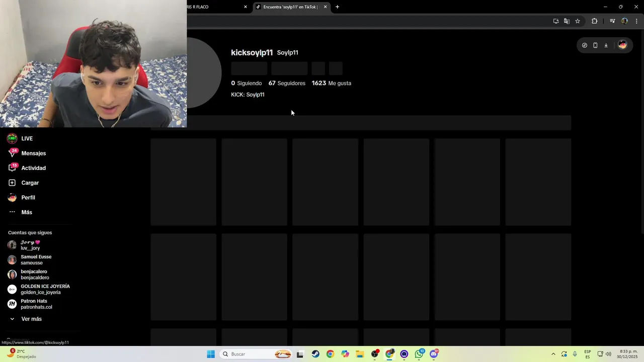The height and width of the screenshot is (362, 644).
Task: Show hidden system tray icons chevron
Action: click(553, 354)
